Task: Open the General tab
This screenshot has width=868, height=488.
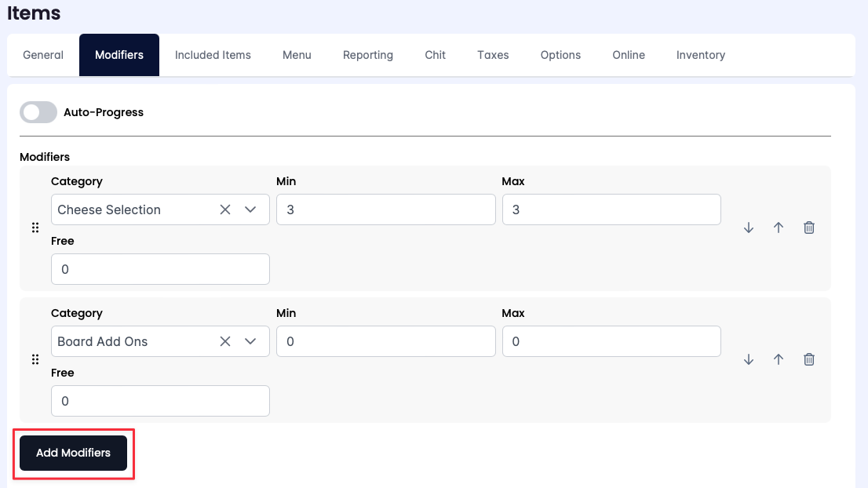Action: 43,55
